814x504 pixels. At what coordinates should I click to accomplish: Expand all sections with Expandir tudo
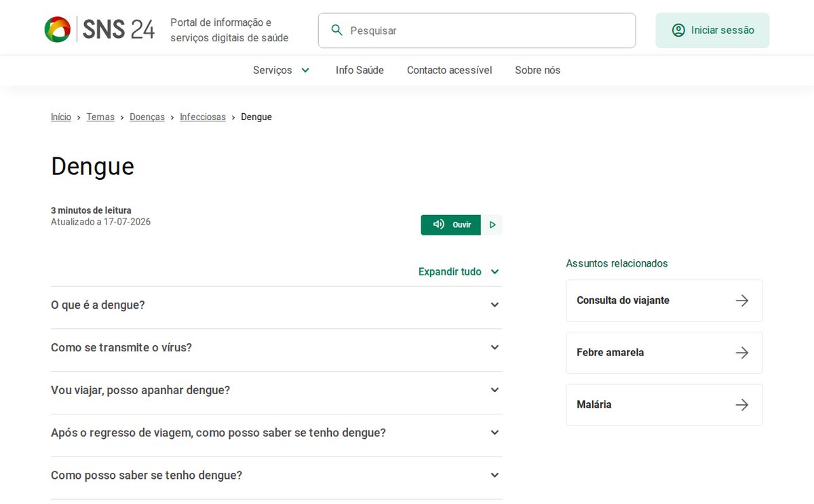(x=459, y=272)
